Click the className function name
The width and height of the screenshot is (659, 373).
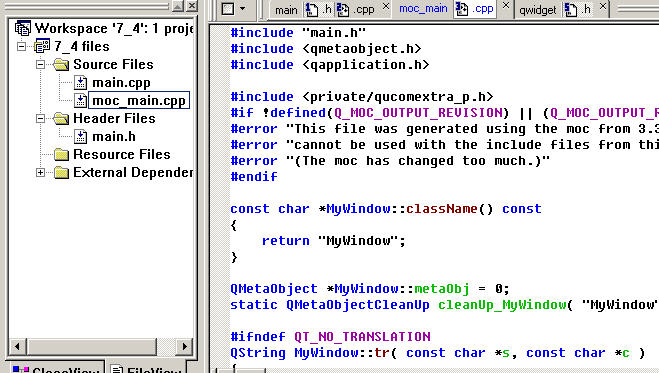click(x=441, y=209)
